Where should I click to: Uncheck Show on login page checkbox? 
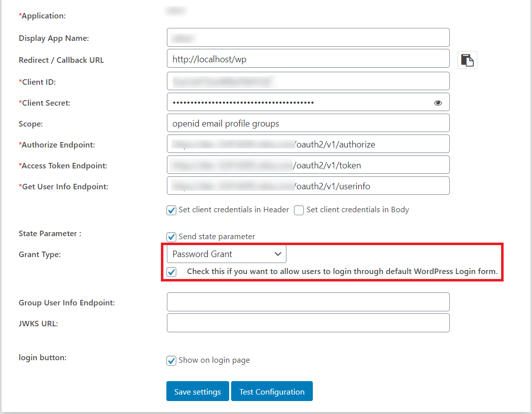[171, 360]
